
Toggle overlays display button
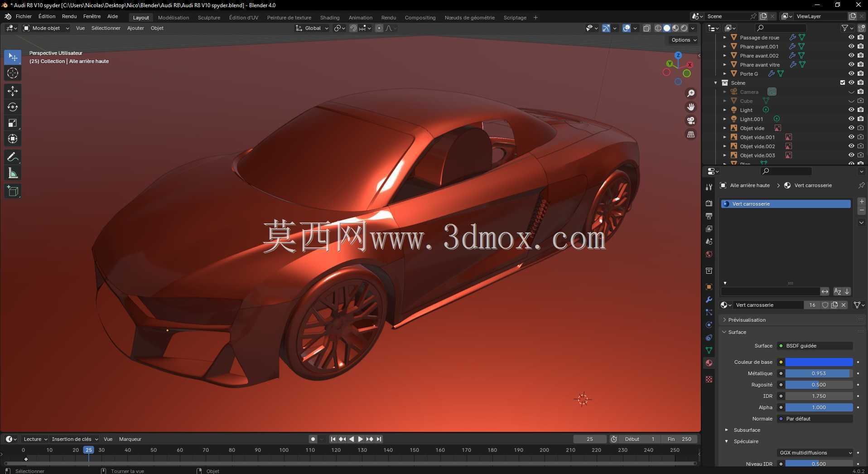[x=627, y=28]
